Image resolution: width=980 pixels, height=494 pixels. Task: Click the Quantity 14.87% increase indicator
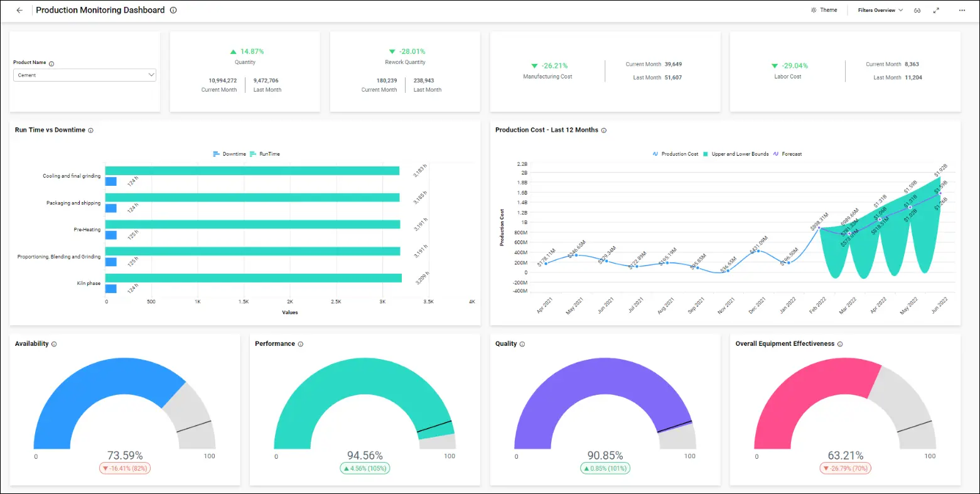247,51
